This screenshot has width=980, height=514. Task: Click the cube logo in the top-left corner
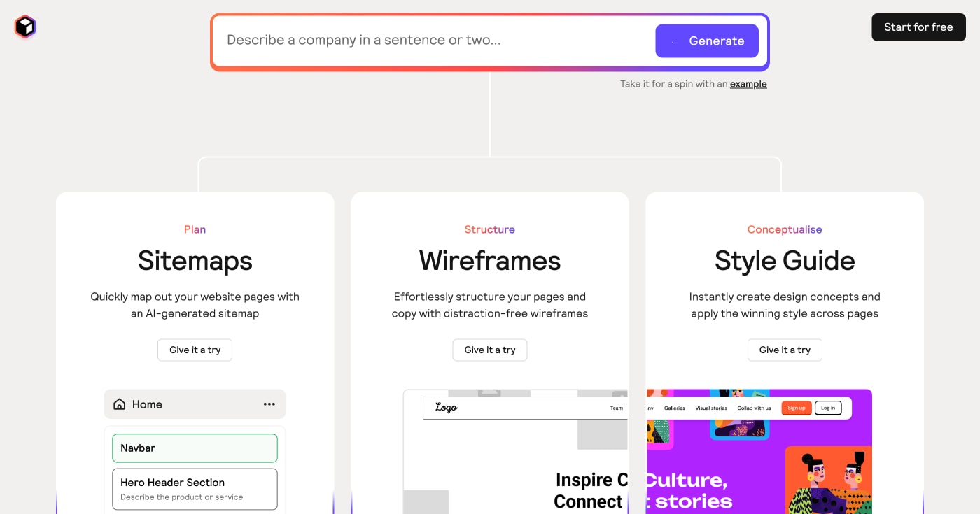tap(24, 27)
